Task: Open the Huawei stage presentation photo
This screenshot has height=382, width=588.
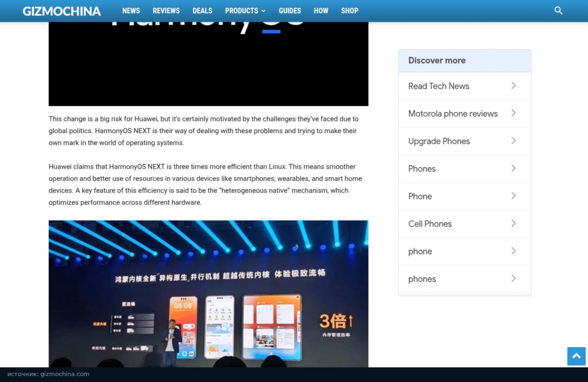Action: [208, 294]
